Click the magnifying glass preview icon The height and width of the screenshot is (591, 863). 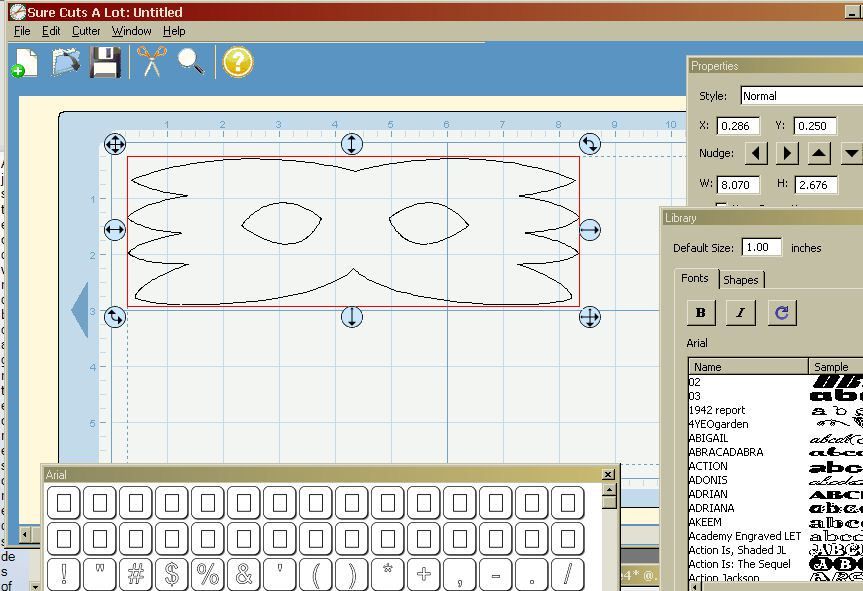point(191,61)
